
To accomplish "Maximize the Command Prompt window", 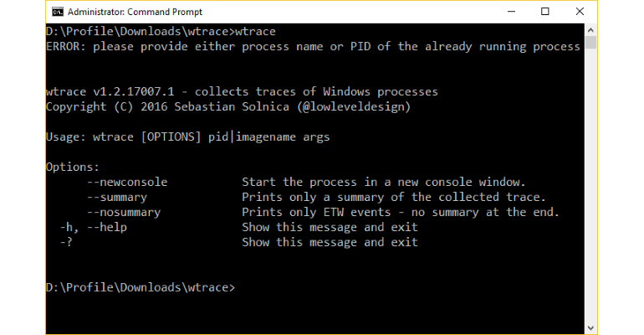I will pyautogui.click(x=545, y=12).
